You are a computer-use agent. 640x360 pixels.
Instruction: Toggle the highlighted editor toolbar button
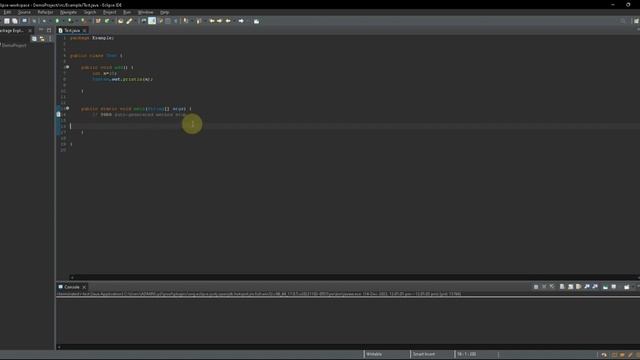click(152, 21)
